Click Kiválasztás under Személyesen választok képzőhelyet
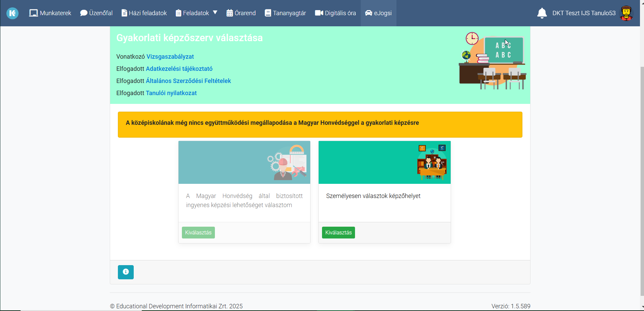The width and height of the screenshot is (644, 311). (x=339, y=233)
